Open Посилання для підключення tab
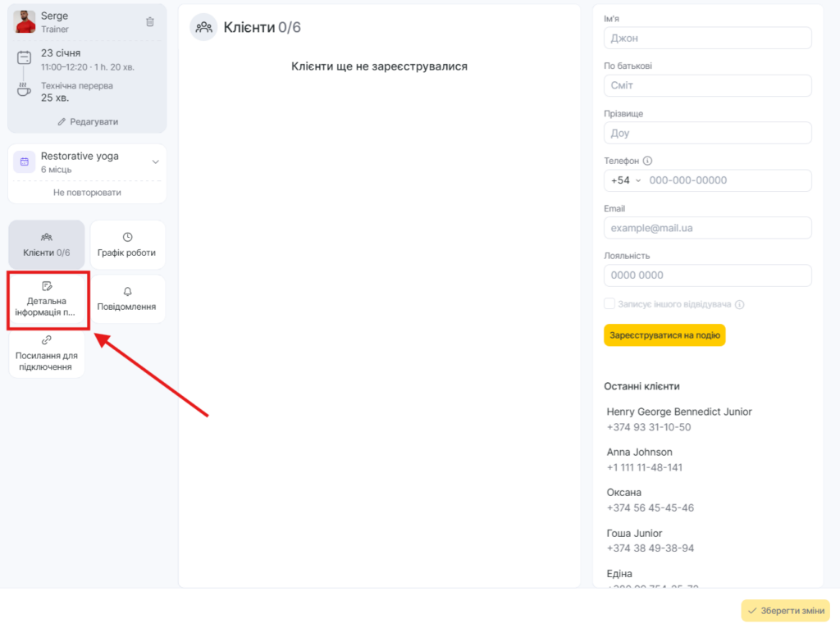 pyautogui.click(x=47, y=354)
